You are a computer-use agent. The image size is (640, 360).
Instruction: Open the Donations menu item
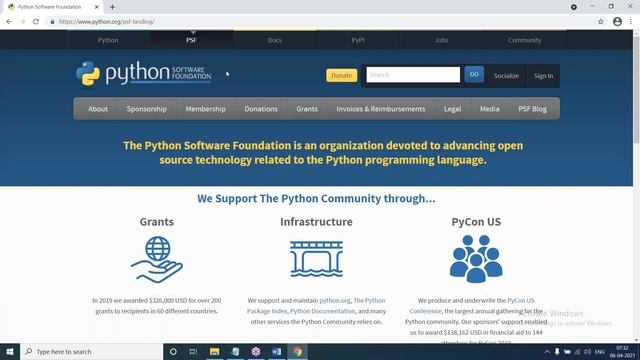point(261,109)
